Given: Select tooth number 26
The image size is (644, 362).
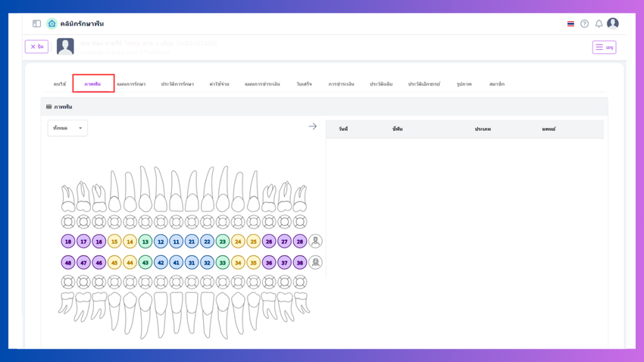Looking at the screenshot, I should [x=269, y=242].
